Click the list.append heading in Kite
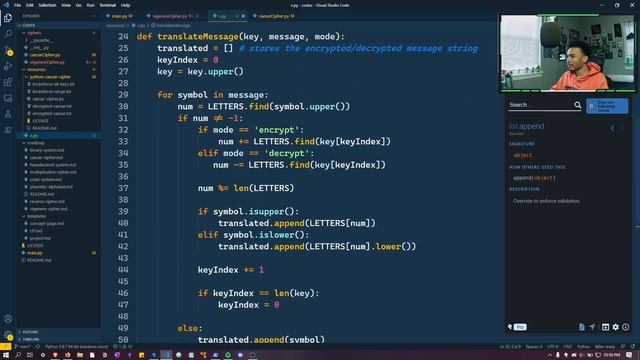Viewport: 640px width, 360px height. [x=527, y=126]
